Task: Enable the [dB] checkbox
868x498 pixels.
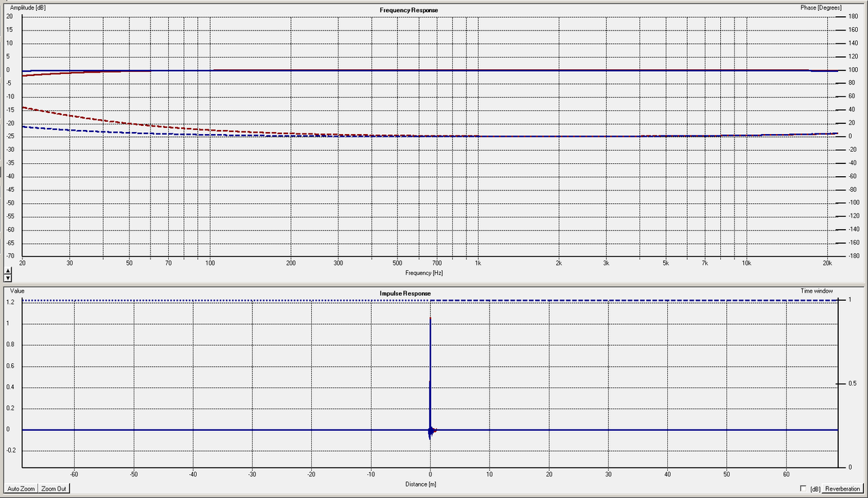Action: (x=804, y=489)
